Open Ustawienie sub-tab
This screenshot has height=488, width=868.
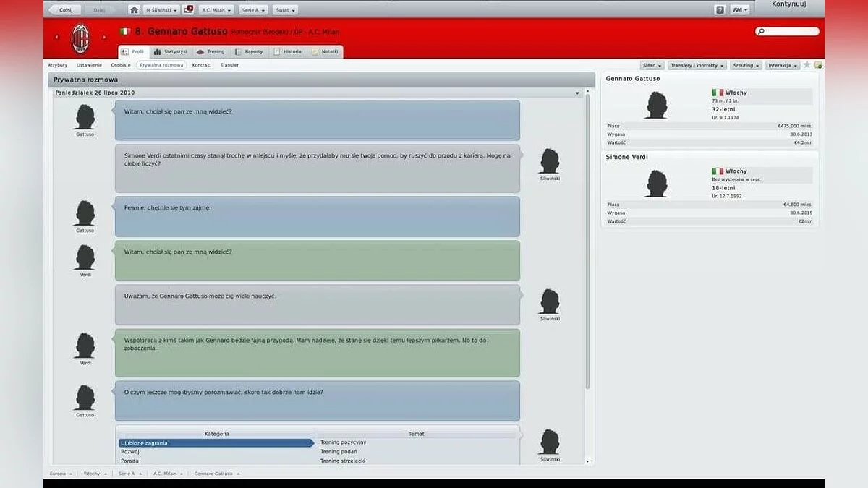pos(89,65)
